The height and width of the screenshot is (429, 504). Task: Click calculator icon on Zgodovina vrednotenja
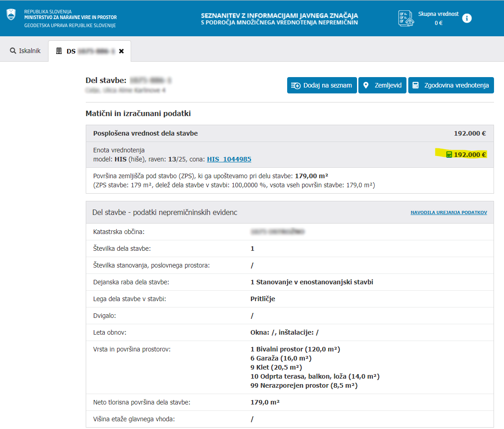(x=416, y=85)
